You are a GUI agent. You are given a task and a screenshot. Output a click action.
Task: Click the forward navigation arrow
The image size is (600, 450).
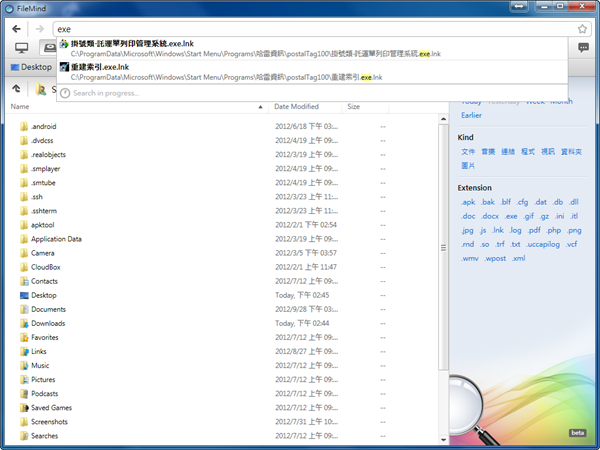[38, 29]
